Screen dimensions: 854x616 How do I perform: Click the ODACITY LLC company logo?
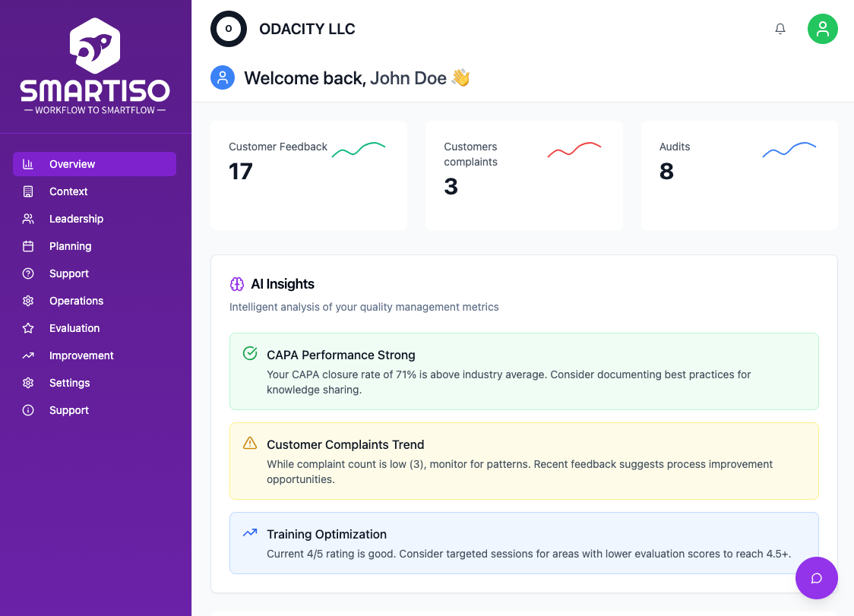click(229, 29)
